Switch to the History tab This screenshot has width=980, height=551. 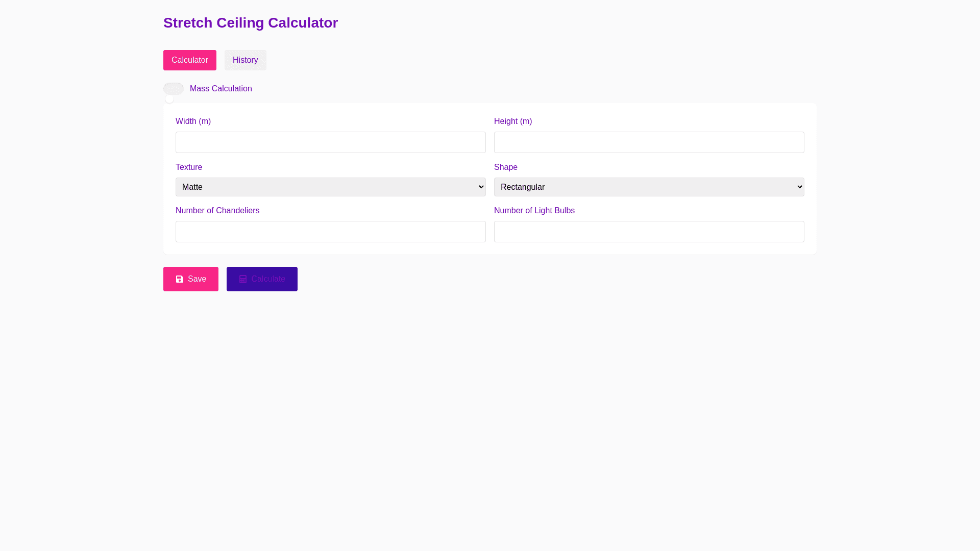point(245,60)
